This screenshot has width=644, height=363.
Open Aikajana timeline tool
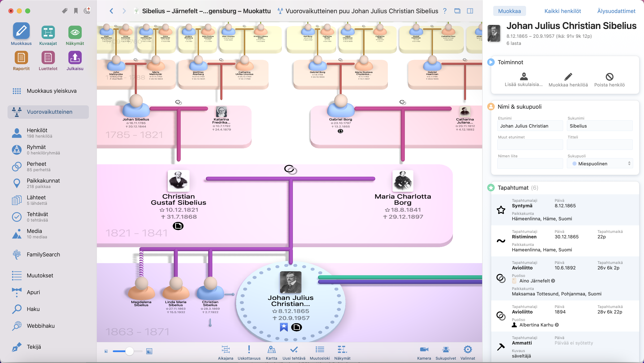[225, 350]
